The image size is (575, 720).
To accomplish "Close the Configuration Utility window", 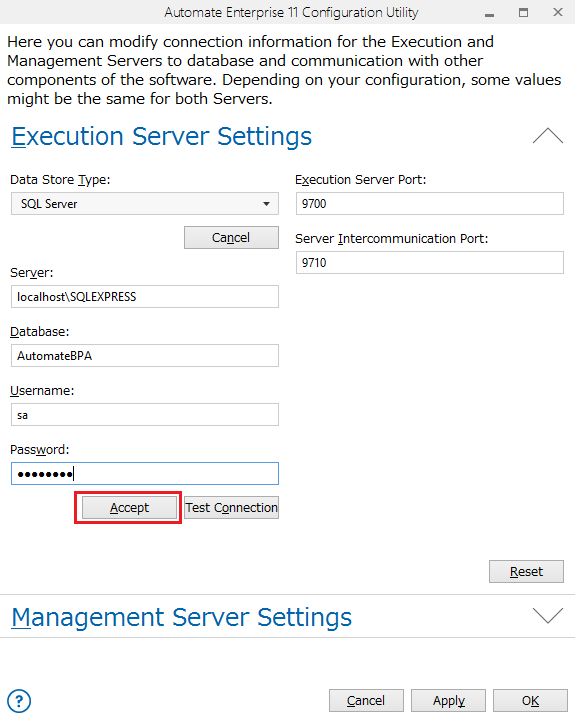I will coord(558,12).
